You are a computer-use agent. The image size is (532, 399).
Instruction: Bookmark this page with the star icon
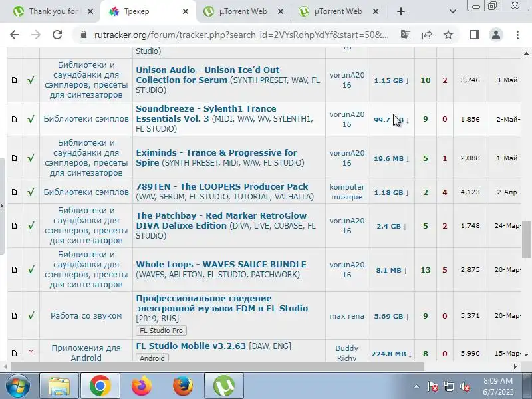(x=448, y=35)
